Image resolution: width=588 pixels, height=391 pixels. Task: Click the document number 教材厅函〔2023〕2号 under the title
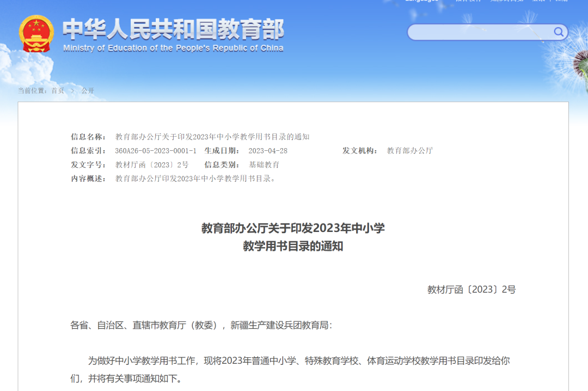click(473, 290)
